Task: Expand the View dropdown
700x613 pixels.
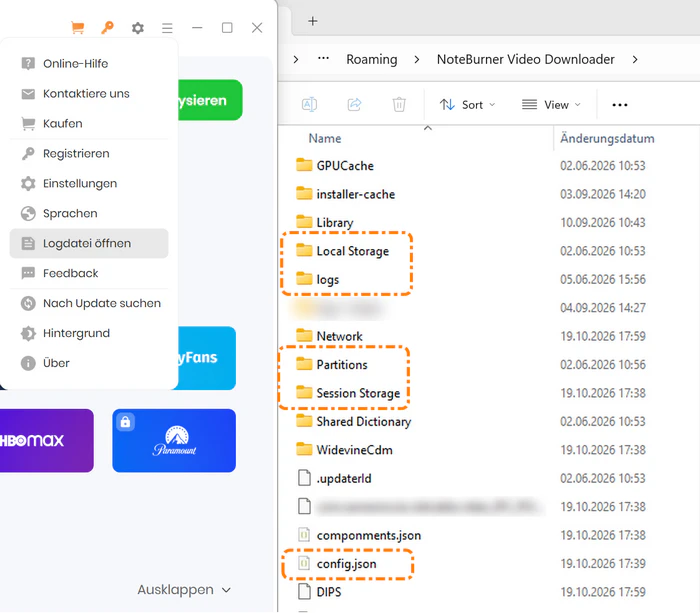Action: [x=551, y=105]
